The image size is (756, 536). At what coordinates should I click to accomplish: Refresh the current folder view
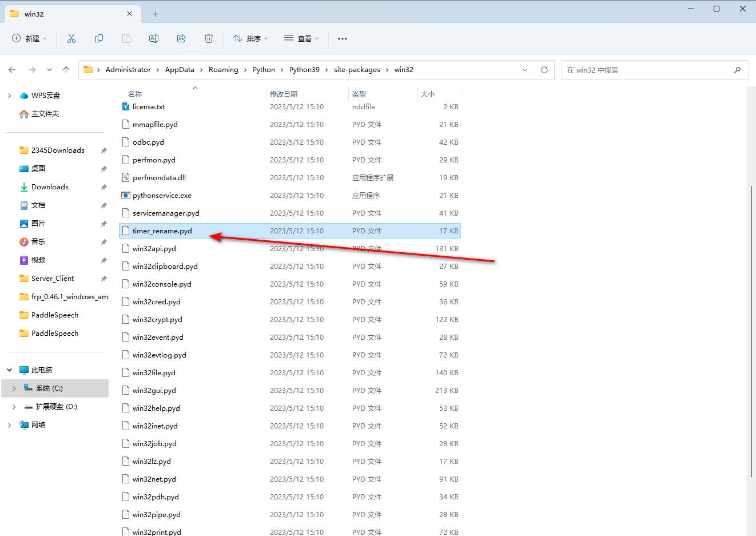(x=544, y=70)
